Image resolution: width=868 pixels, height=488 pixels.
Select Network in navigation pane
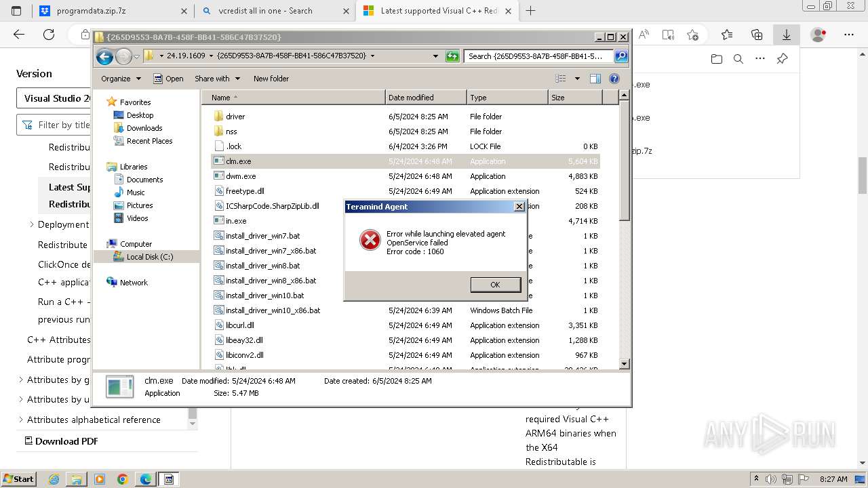[134, 283]
